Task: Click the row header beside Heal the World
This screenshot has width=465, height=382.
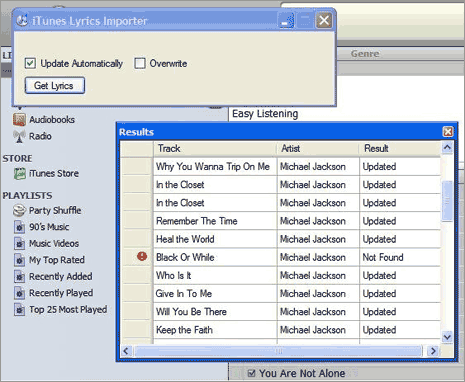Action: click(x=137, y=239)
